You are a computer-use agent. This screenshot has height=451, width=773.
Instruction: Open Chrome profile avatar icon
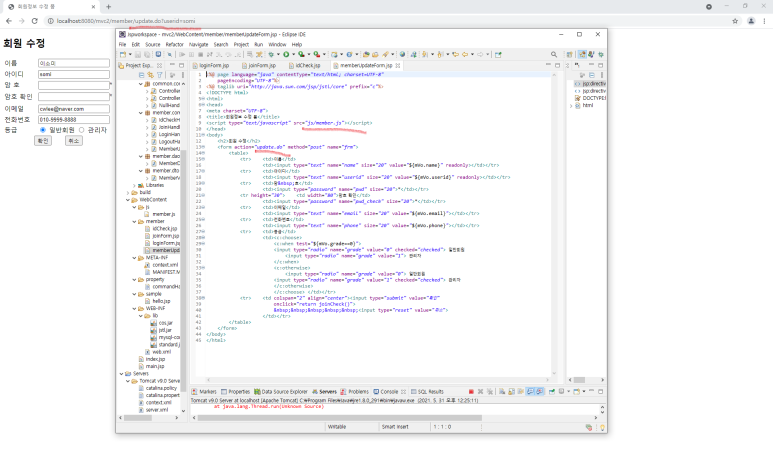751,21
